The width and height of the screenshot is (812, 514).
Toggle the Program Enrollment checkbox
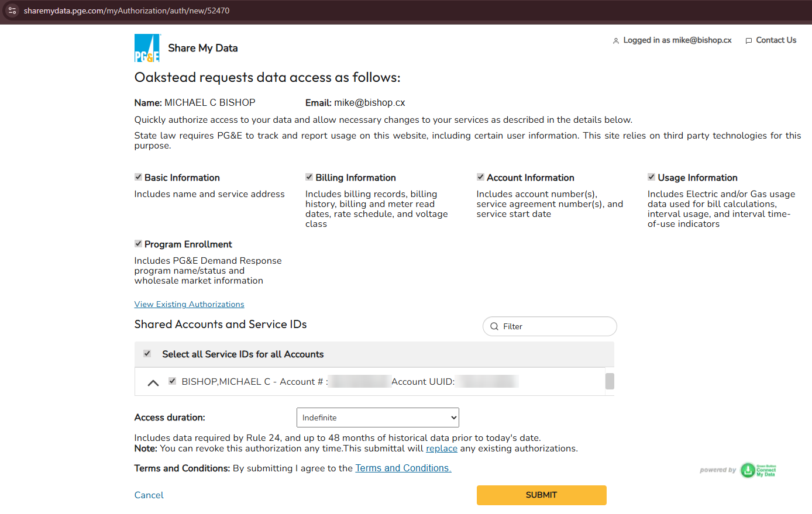tap(138, 244)
